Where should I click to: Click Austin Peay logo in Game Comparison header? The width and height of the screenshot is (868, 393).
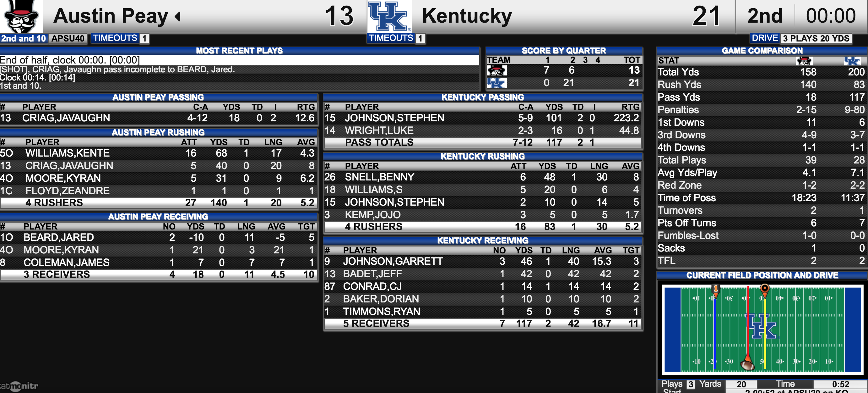[x=804, y=61]
